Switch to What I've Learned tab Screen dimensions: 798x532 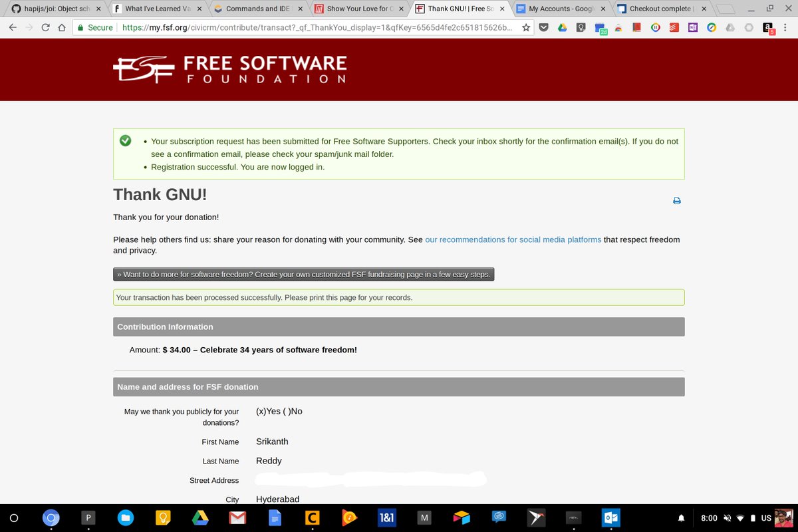(159, 9)
